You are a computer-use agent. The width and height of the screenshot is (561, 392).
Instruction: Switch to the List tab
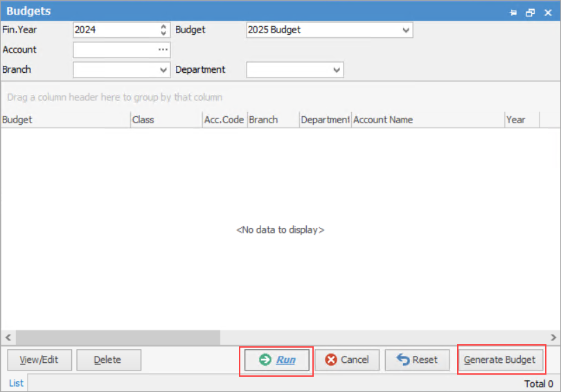point(16,383)
